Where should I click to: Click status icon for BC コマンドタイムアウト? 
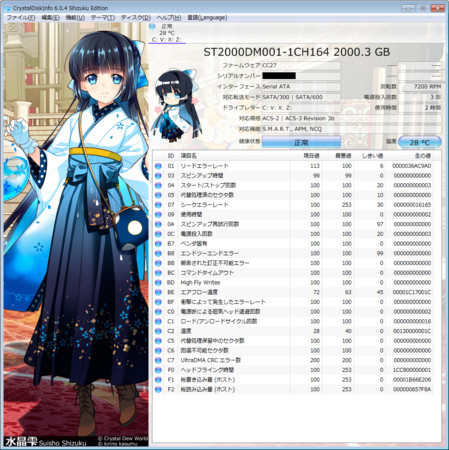pos(158,273)
